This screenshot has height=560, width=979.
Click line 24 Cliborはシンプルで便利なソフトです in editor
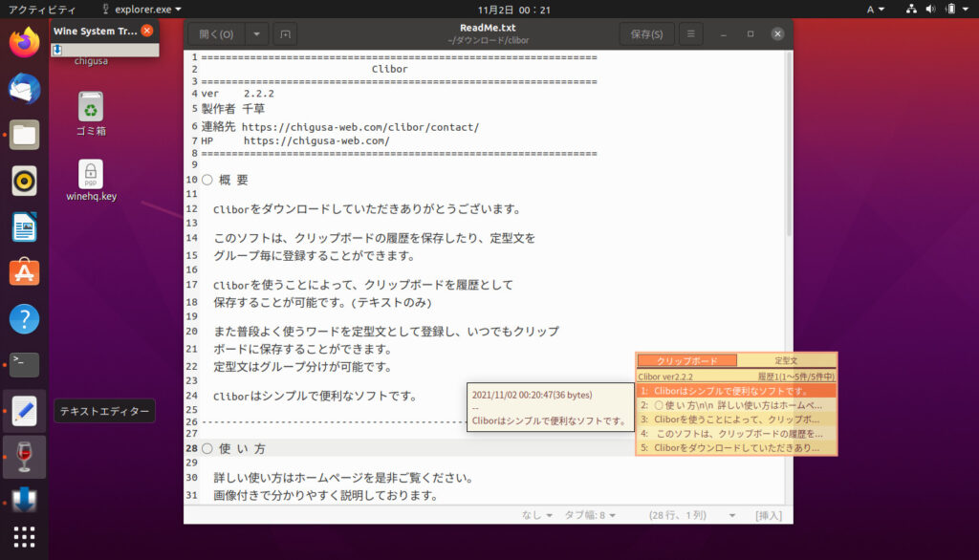pos(315,396)
